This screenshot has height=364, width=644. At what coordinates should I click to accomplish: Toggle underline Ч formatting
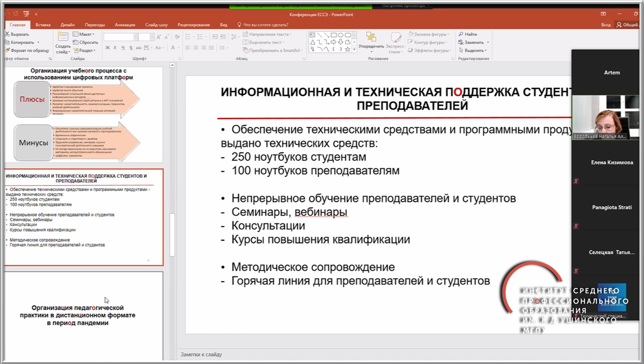[123, 48]
